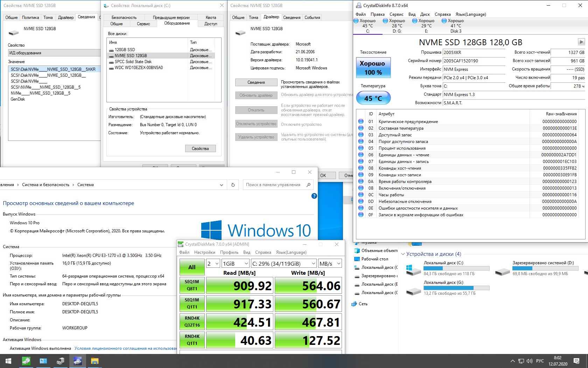Open the 1GiB test size dropdown
588x368 pixels.
point(236,264)
